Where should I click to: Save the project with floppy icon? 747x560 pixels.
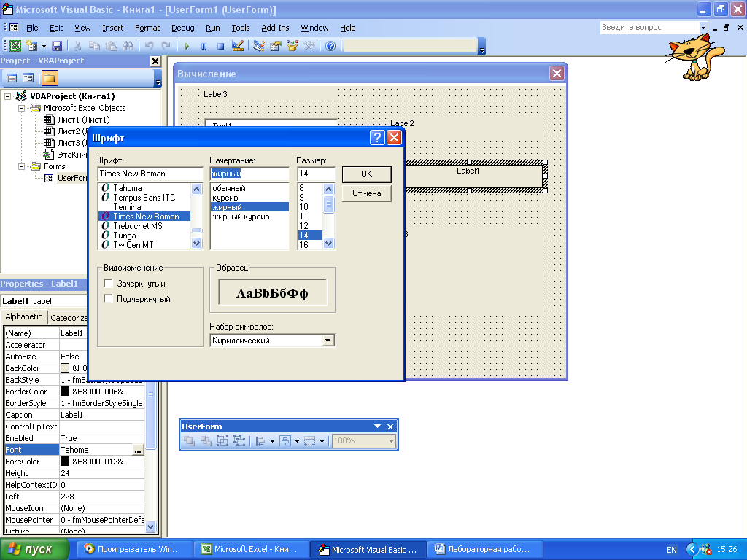[57, 46]
